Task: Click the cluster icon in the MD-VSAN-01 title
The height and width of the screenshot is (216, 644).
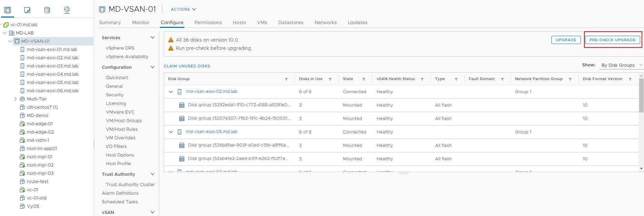Action: [102, 9]
